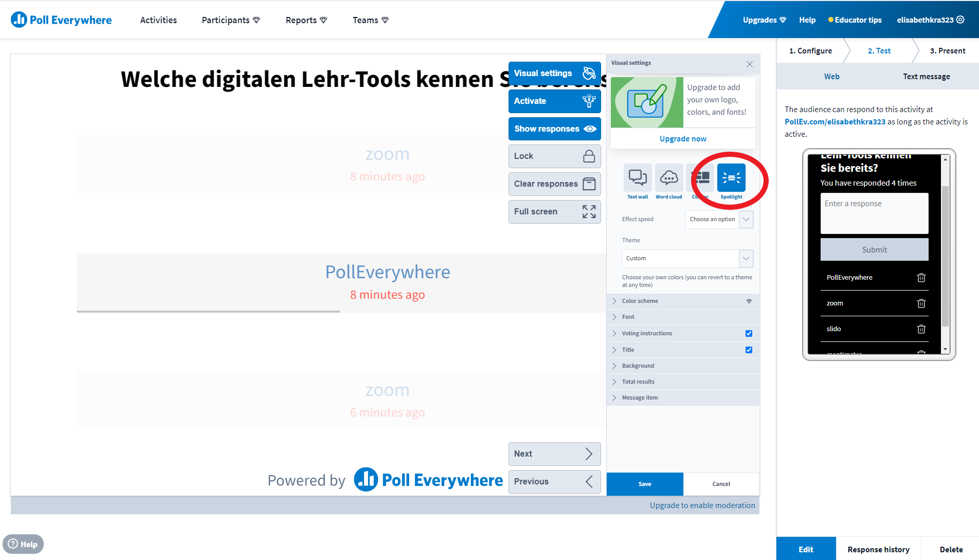Viewport: 979px width, 560px height.
Task: Select the Cluster visualization icon
Action: [x=700, y=178]
